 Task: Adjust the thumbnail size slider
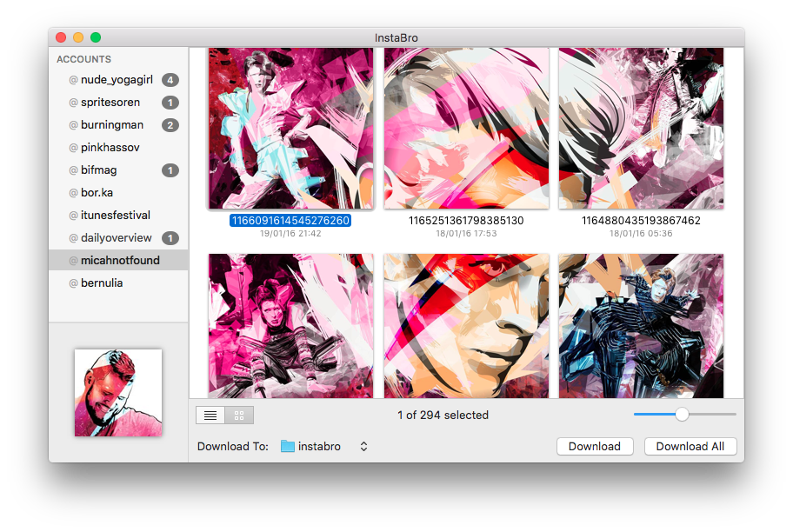pos(682,414)
